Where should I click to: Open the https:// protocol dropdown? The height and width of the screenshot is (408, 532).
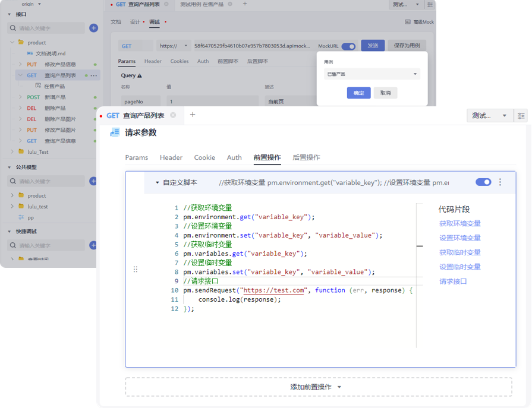click(174, 46)
